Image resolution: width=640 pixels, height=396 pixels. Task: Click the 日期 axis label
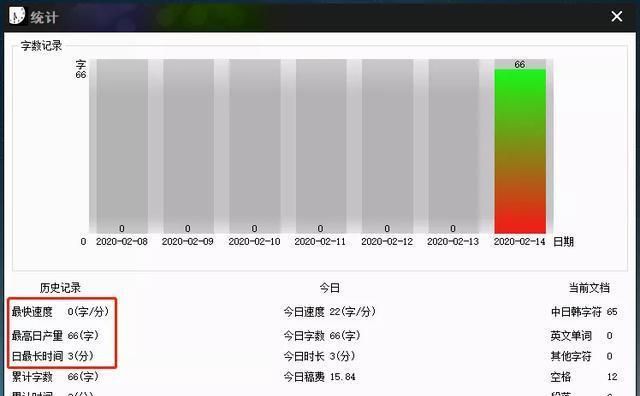pyautogui.click(x=563, y=242)
